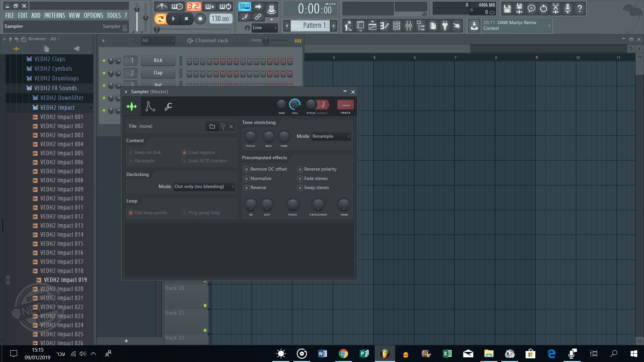The height and width of the screenshot is (362, 644).
Task: Open the Declicking Mode dropdown
Action: point(204,187)
